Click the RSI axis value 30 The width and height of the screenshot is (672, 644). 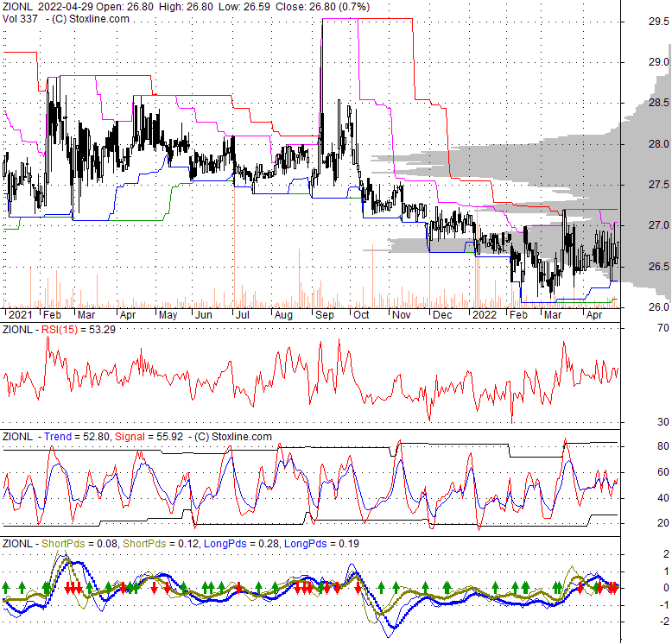[663, 422]
